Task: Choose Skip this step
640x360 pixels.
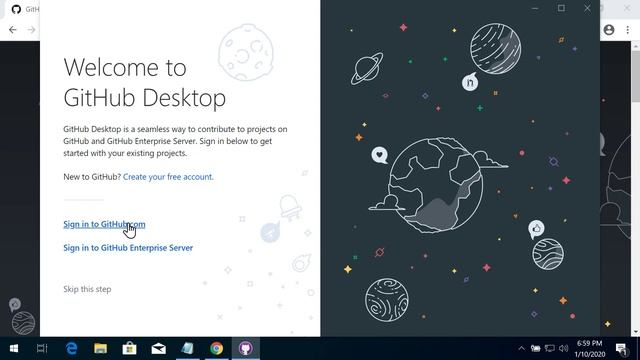Action: tap(87, 289)
